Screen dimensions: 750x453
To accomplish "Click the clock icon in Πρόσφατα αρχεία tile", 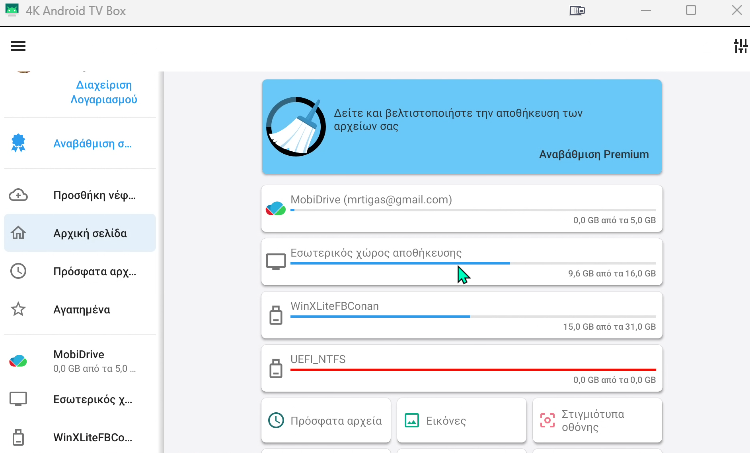I will point(276,420).
